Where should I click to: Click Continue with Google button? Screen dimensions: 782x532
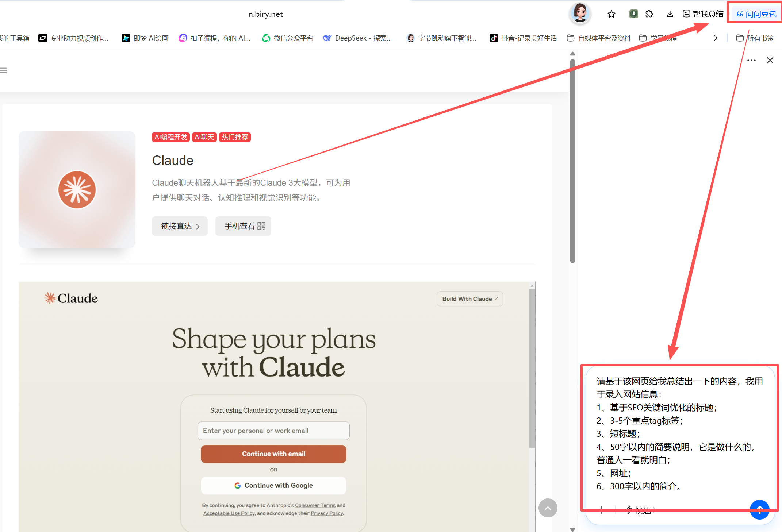tap(273, 486)
